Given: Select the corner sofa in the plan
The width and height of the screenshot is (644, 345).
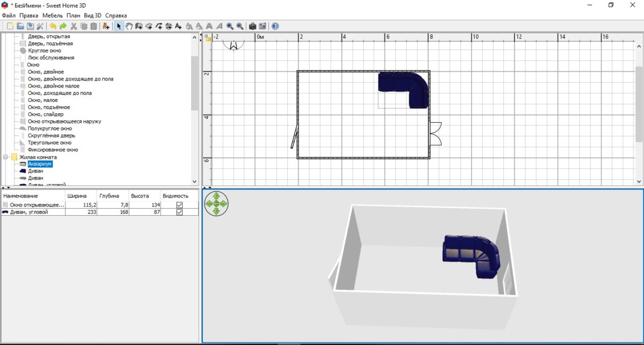Looking at the screenshot, I should point(404,90).
